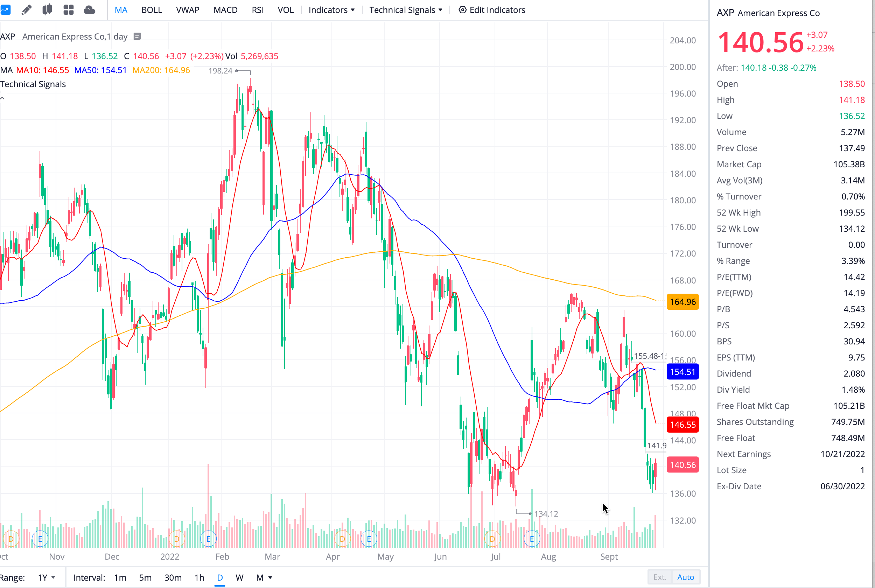Click the note icon beside chart title
Screen dimensions: 875x588
click(x=137, y=36)
